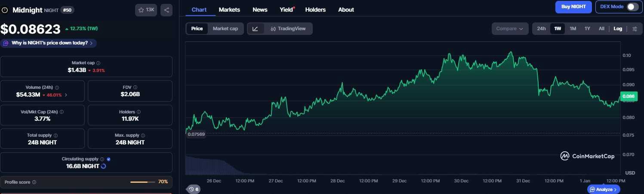
Task: Click the AI icon in price-down prompt
Action: pyautogui.click(x=5, y=43)
